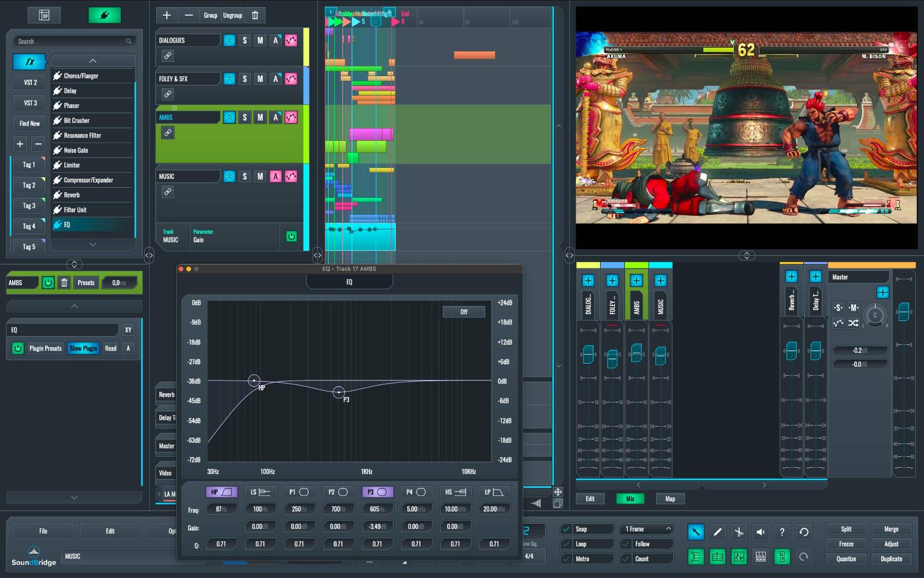Screen dimensions: 924x578
Task: Click the Freeze button
Action: pyautogui.click(x=846, y=544)
